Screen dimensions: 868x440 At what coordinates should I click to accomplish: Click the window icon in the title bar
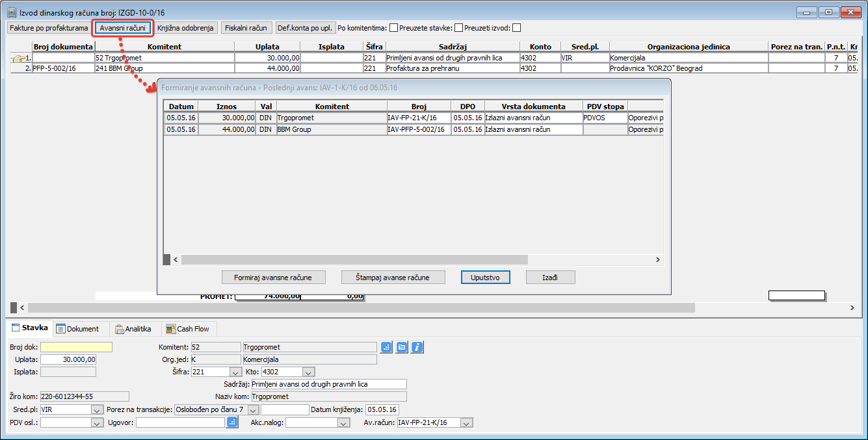point(12,12)
